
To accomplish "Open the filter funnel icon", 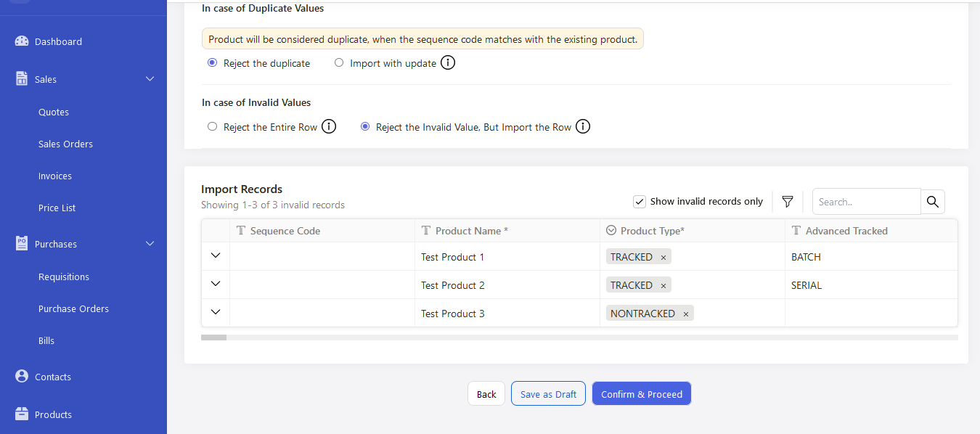I will 788,202.
